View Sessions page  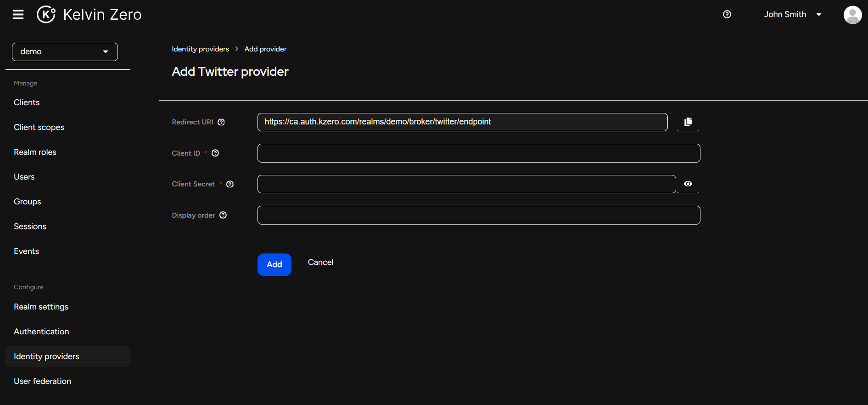pos(30,226)
